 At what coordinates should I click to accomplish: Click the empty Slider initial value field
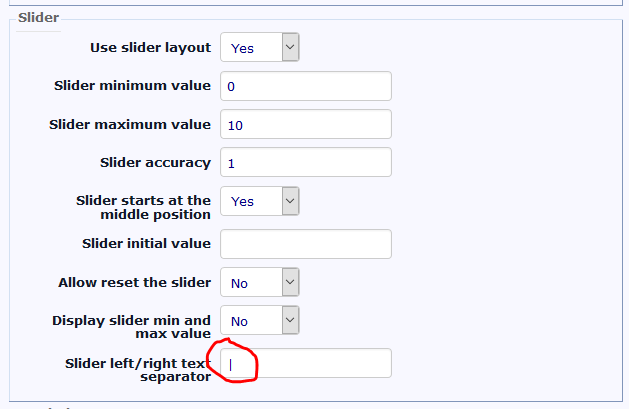[x=305, y=244]
